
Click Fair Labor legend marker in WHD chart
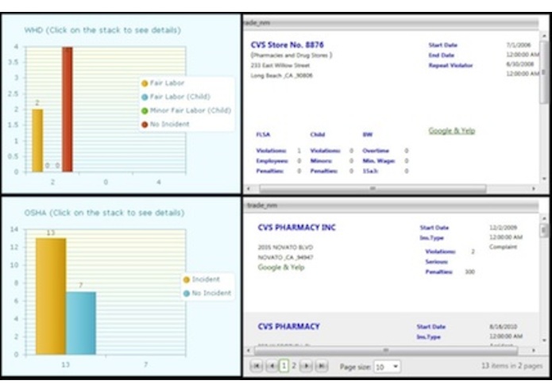[x=145, y=83]
